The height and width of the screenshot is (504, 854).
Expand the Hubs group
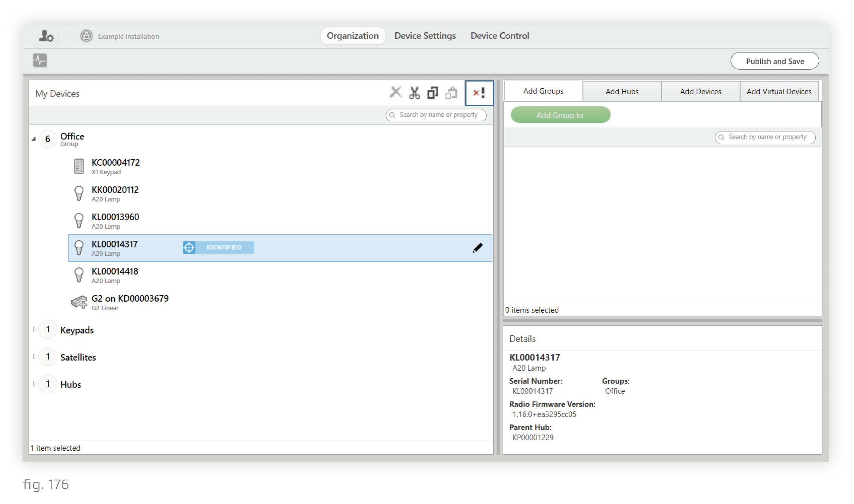34,384
